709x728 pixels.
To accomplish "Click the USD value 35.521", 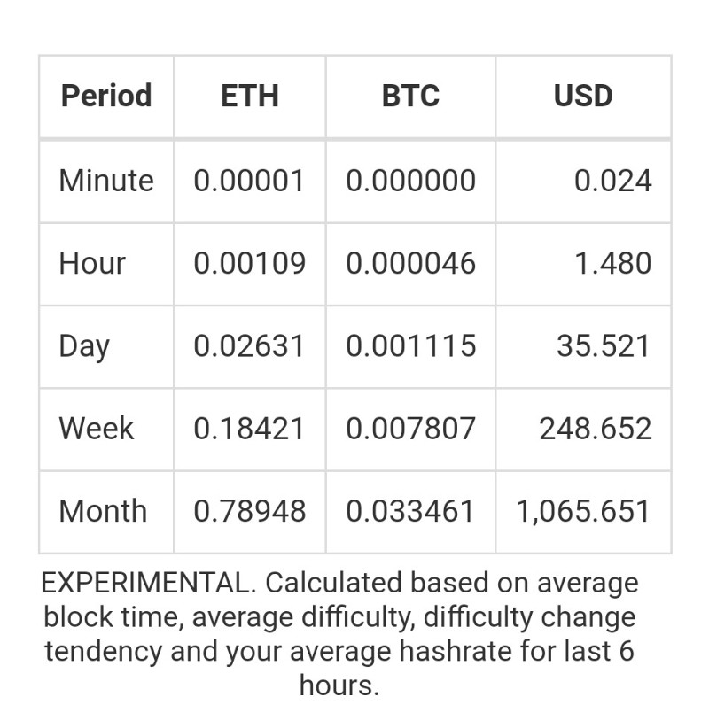I will point(604,346).
